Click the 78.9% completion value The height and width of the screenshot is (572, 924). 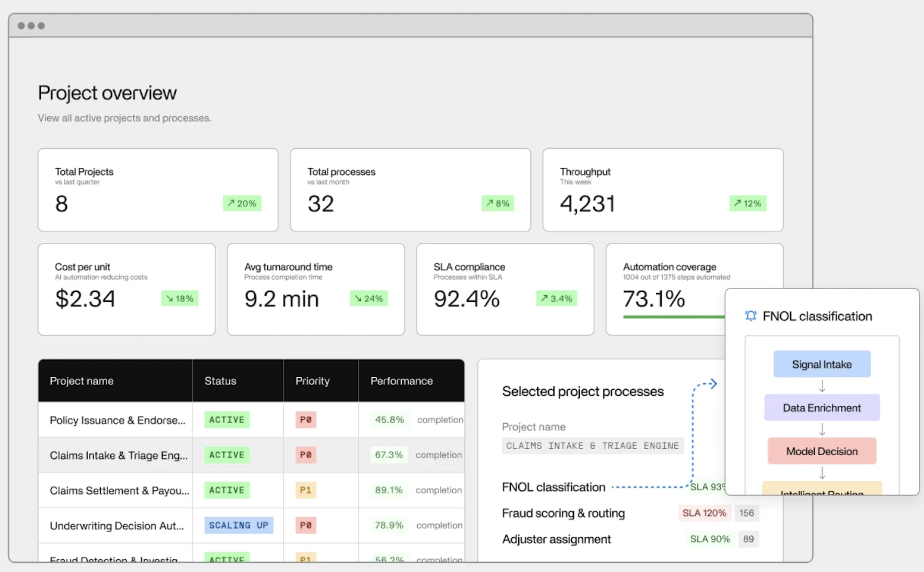tap(389, 525)
